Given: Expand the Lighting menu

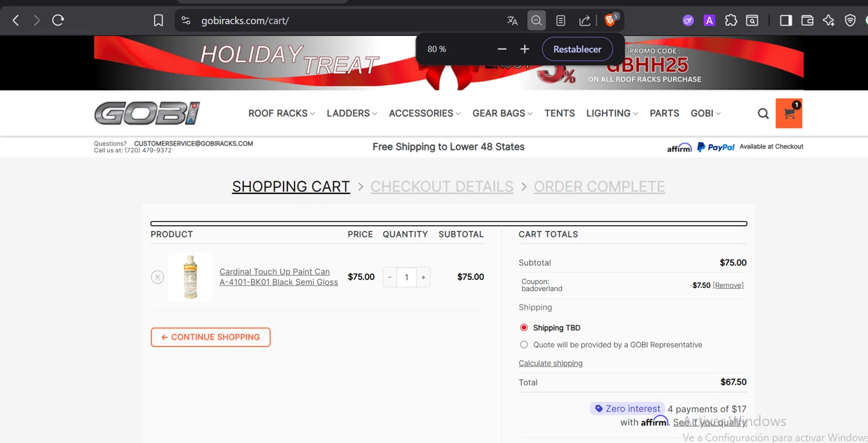Looking at the screenshot, I should click(612, 114).
